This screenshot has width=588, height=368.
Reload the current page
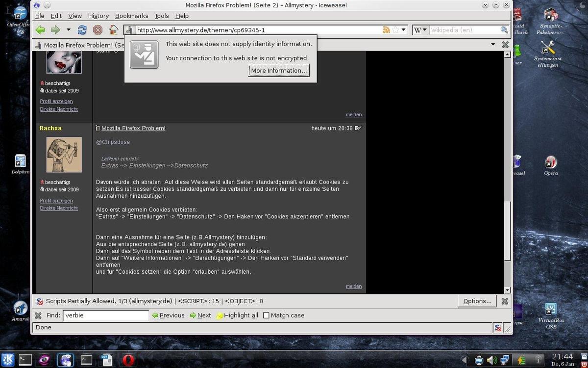[x=82, y=30]
